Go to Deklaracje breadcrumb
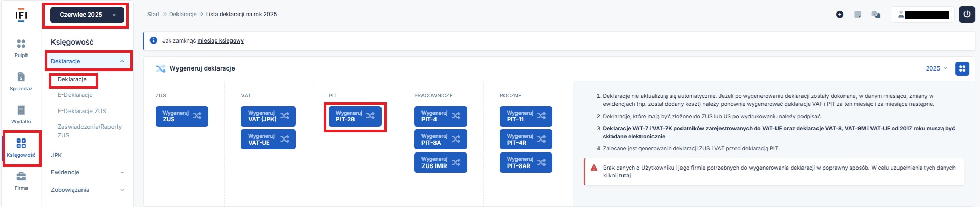 coord(183,15)
